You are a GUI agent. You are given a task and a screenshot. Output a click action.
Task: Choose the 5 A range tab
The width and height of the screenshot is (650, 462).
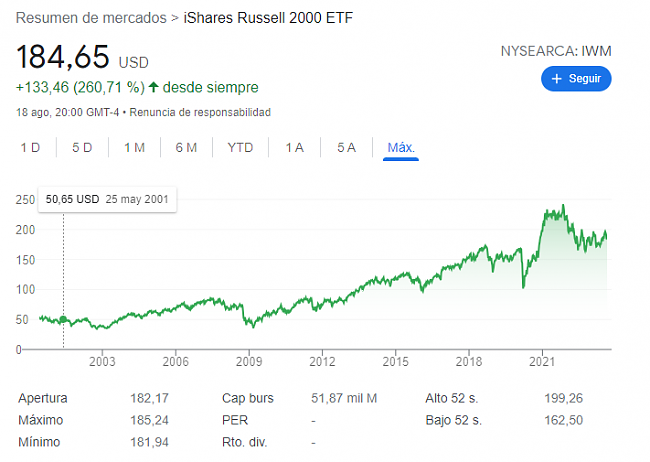click(347, 148)
